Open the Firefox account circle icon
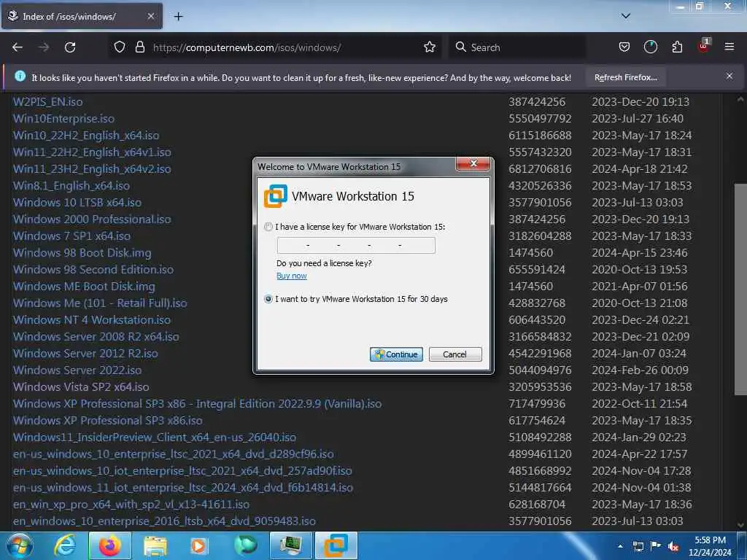Screen dimensions: 747x560 click(x=650, y=47)
